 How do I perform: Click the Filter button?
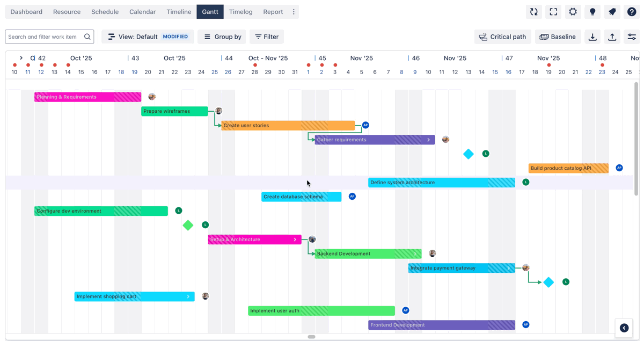tap(267, 37)
